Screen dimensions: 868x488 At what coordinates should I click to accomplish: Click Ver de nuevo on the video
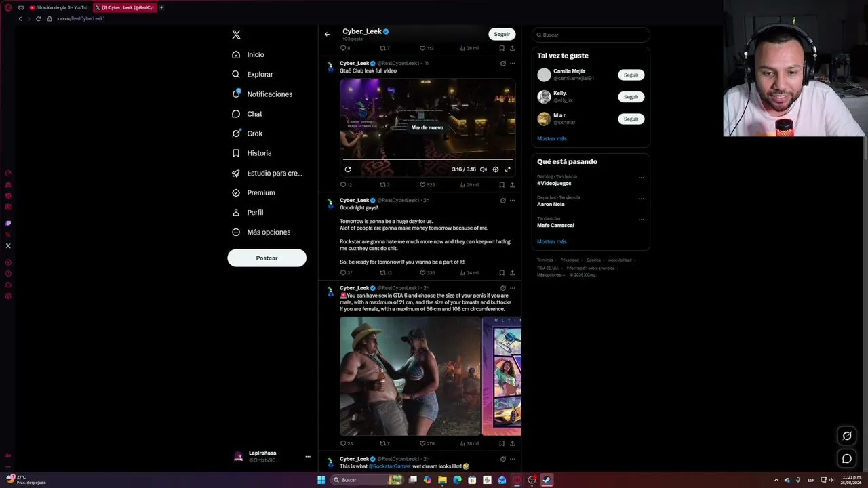click(427, 127)
